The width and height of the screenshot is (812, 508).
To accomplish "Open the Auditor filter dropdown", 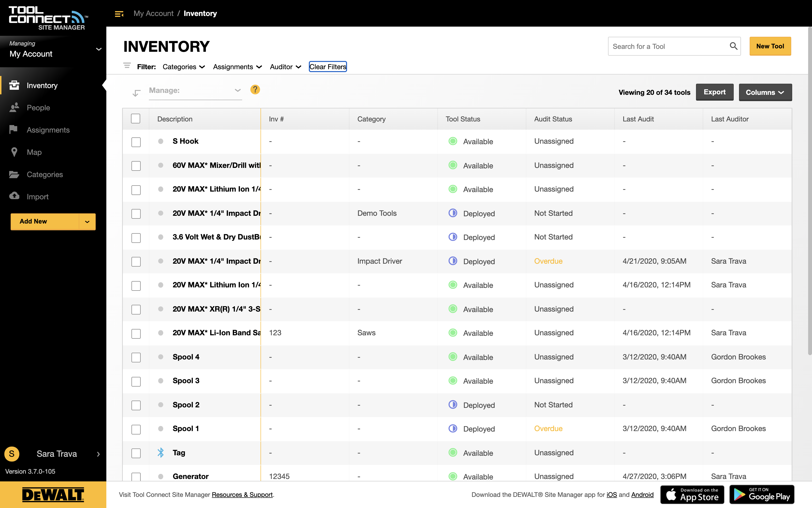I will 285,67.
